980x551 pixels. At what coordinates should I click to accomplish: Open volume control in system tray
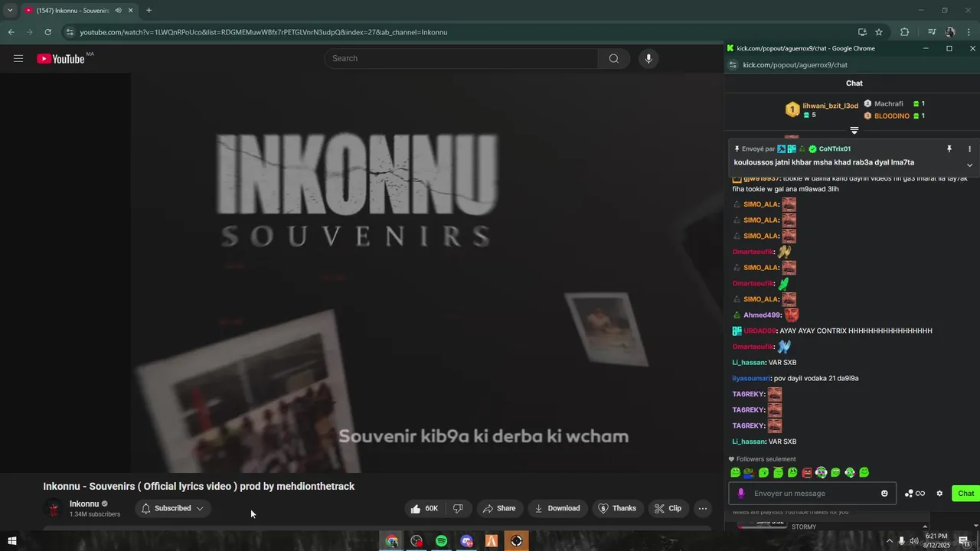coord(913,541)
